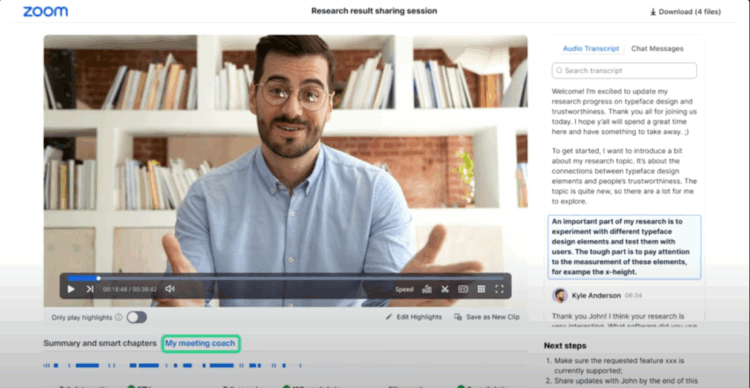
Task: Click the pencil icon beside Edit Highlights
Action: point(389,317)
